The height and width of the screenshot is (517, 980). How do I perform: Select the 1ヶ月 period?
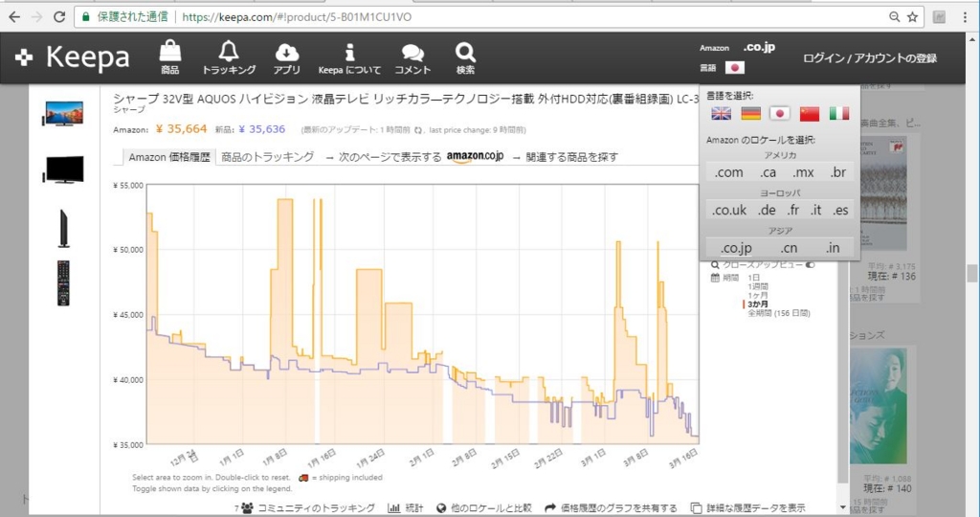758,295
